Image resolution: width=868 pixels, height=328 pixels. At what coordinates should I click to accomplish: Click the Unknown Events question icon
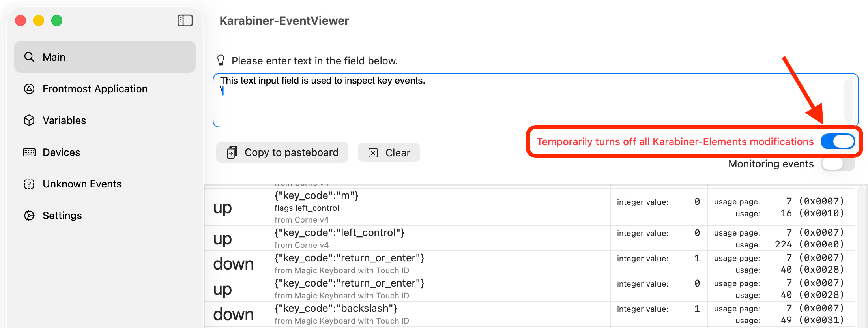[x=29, y=184]
